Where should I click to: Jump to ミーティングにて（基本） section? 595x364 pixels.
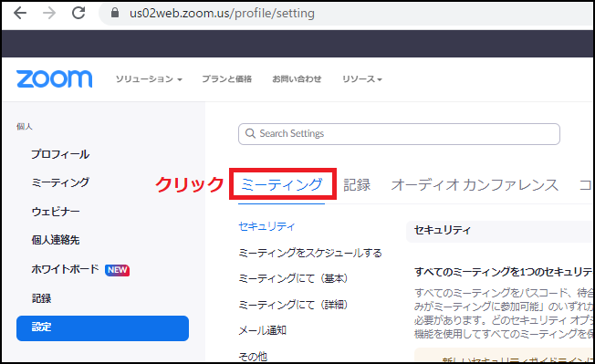[x=293, y=278]
